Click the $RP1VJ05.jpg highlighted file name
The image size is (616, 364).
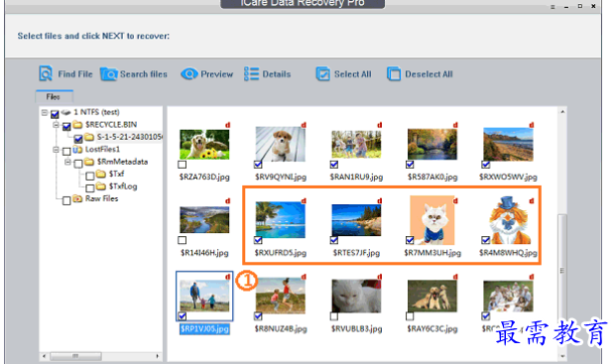pos(204,328)
